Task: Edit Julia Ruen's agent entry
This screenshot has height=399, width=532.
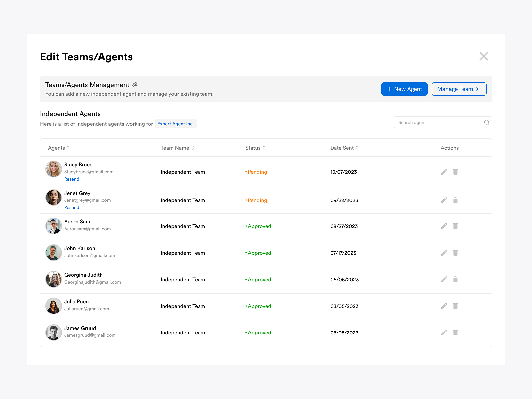Action: pyautogui.click(x=444, y=306)
